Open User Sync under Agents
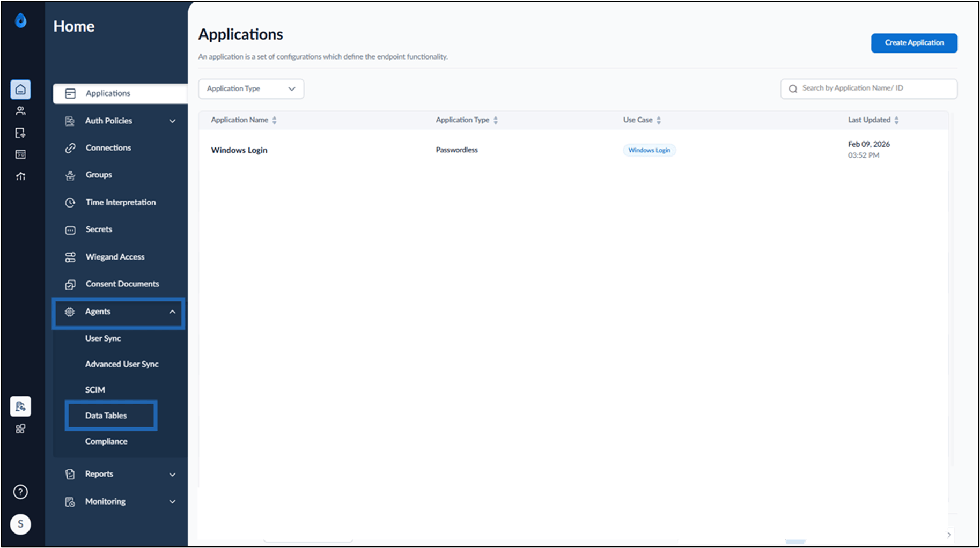Image resolution: width=980 pixels, height=548 pixels. coord(103,338)
